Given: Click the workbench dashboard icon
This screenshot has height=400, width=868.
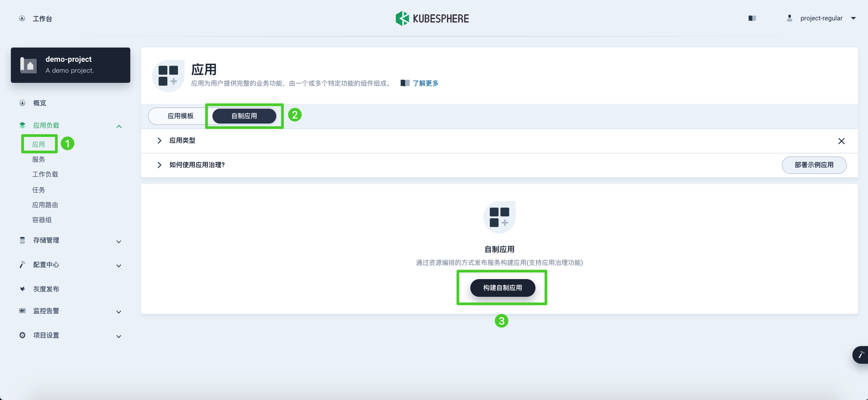Looking at the screenshot, I should coord(22,18).
